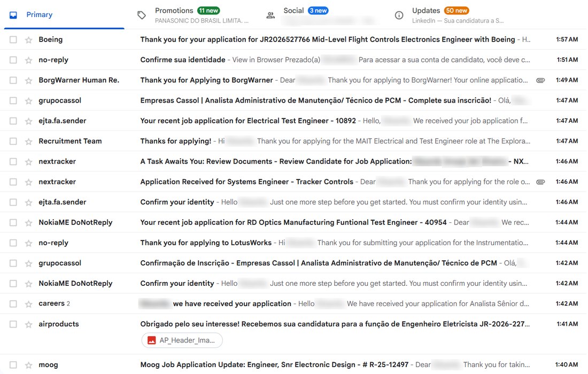Open the Social tab
The width and height of the screenshot is (588, 374).
(x=322, y=15)
